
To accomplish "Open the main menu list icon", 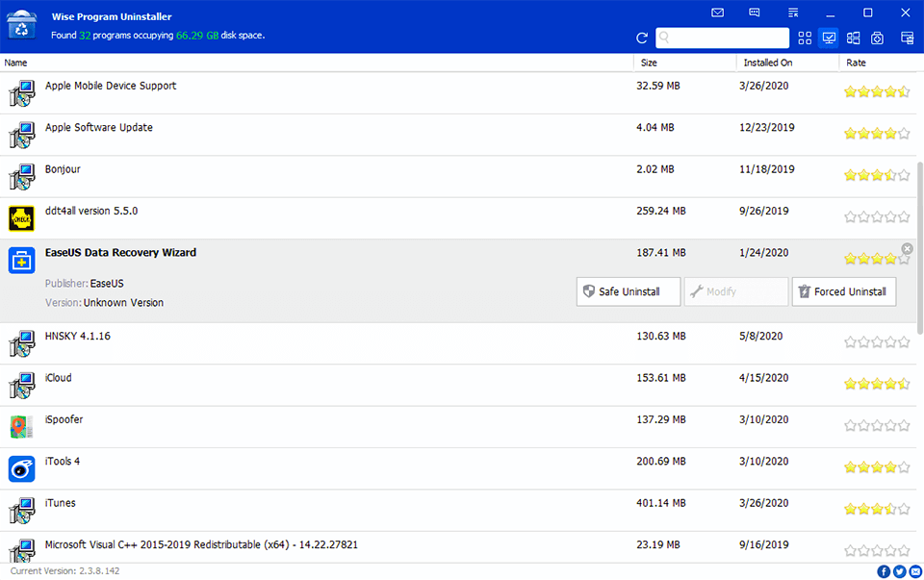I will [x=792, y=13].
